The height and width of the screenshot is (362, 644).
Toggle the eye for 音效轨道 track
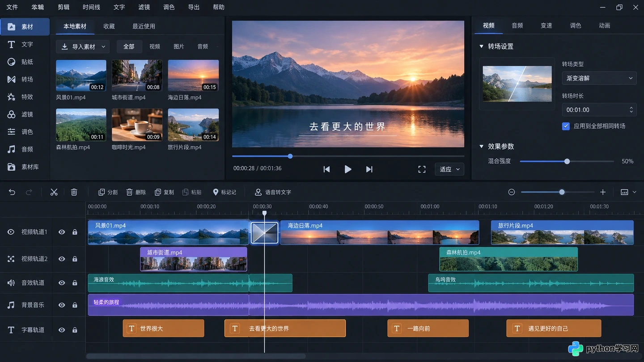62,283
